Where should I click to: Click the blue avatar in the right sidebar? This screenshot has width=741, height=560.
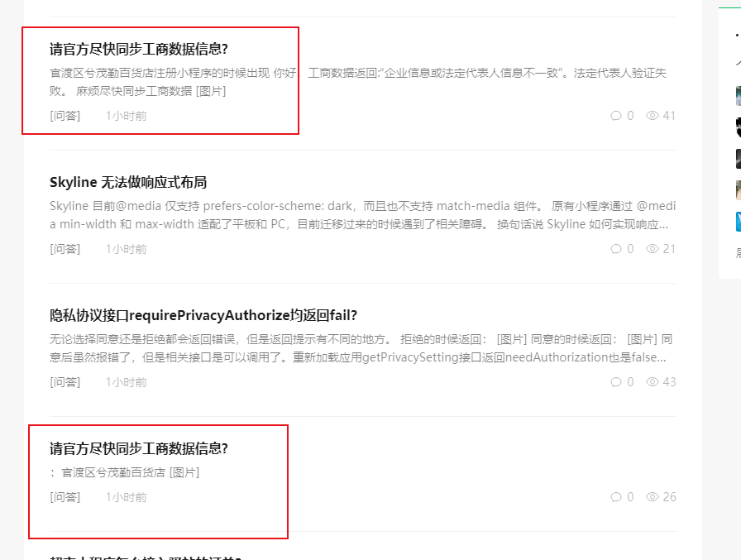click(739, 222)
